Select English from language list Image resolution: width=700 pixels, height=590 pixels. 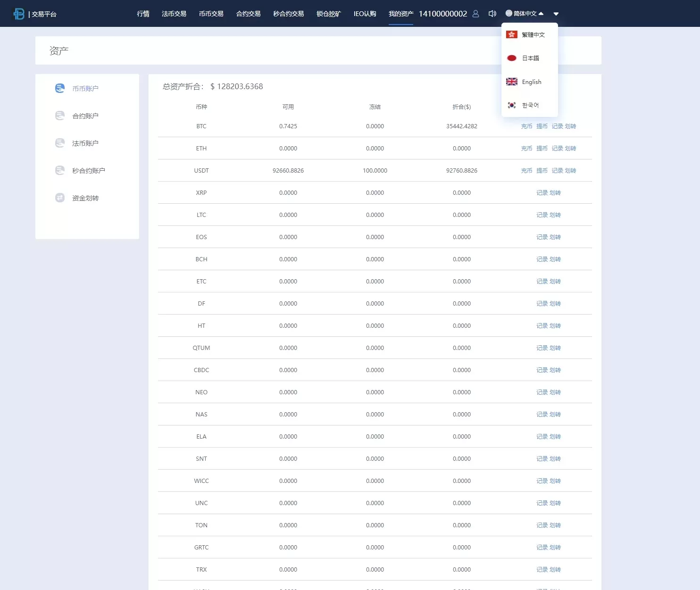531,82
